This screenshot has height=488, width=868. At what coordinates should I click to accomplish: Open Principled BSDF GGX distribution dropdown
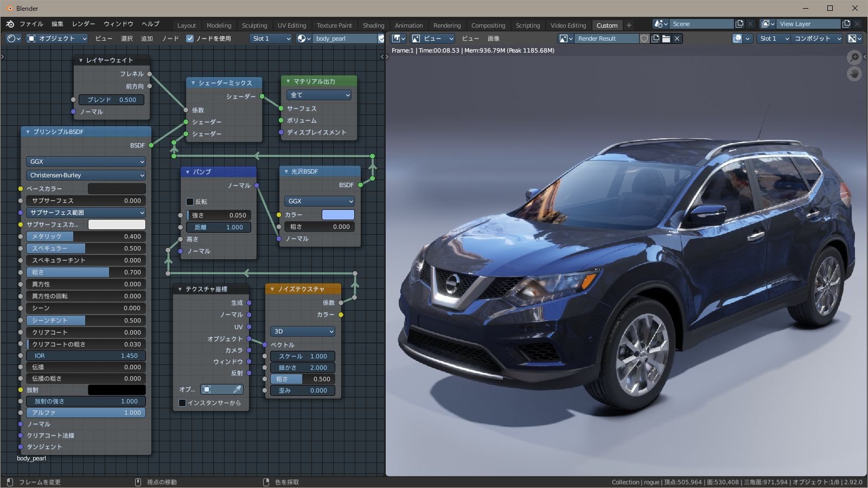[x=86, y=162]
